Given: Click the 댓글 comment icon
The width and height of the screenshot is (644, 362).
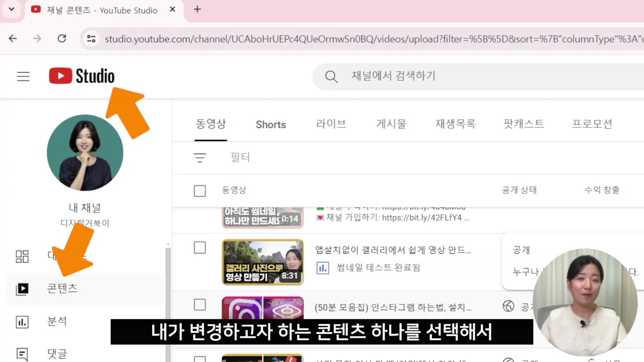Looking at the screenshot, I should click(x=23, y=354).
